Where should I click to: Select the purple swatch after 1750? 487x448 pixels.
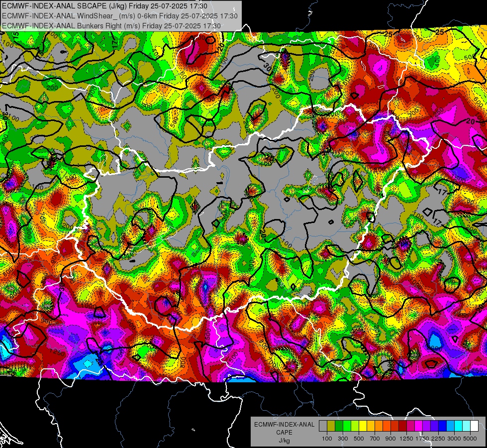coord(426,426)
